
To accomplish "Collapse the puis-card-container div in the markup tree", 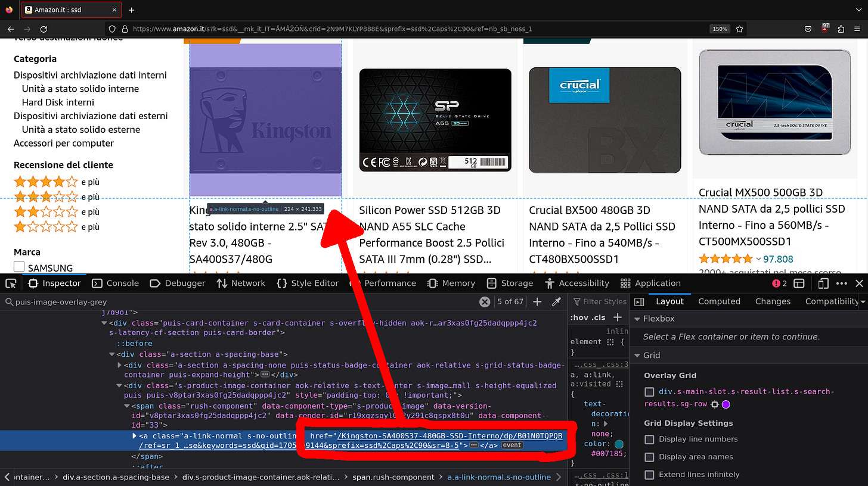I will pos(104,322).
